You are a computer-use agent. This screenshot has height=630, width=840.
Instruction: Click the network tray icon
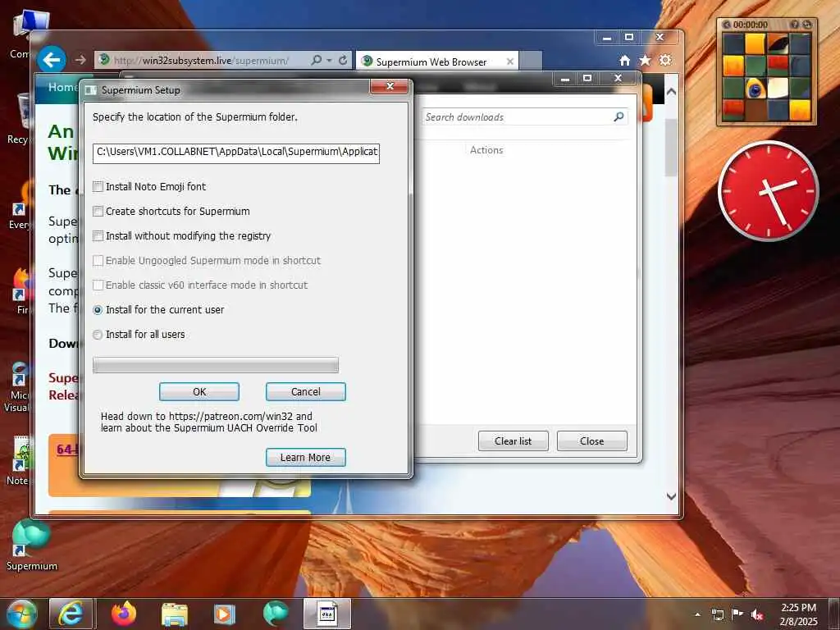(x=717, y=614)
